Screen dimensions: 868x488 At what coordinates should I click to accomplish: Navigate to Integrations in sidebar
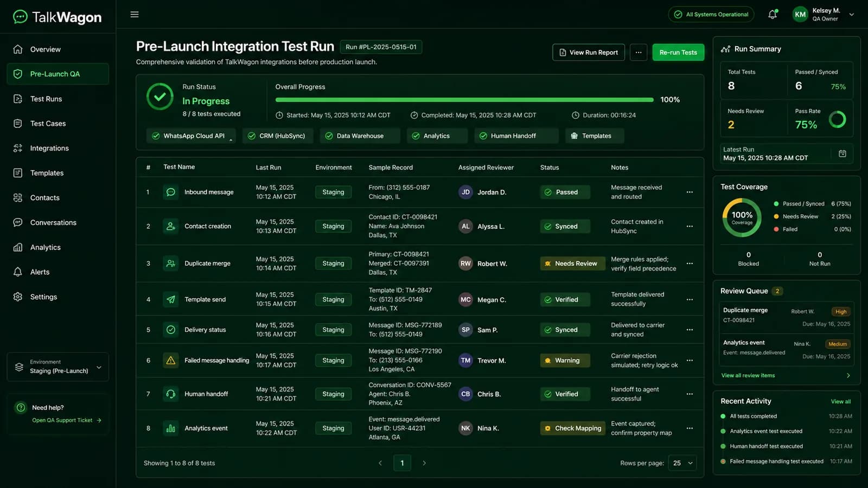click(58, 149)
